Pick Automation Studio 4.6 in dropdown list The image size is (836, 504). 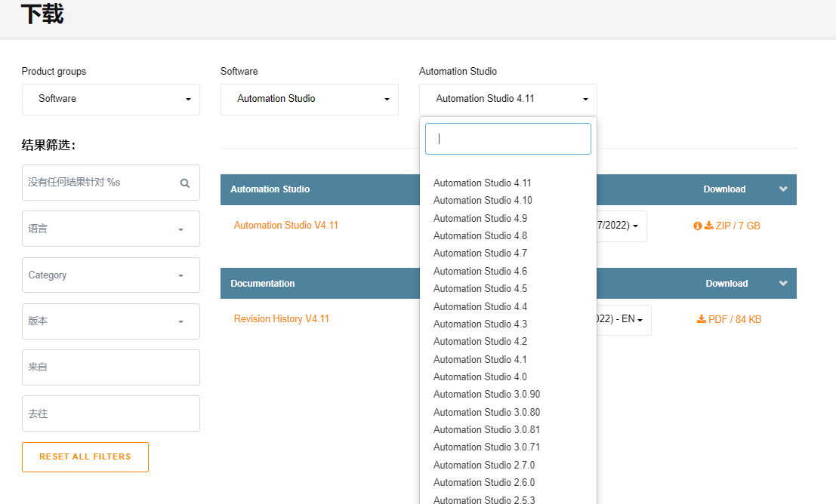coord(480,271)
